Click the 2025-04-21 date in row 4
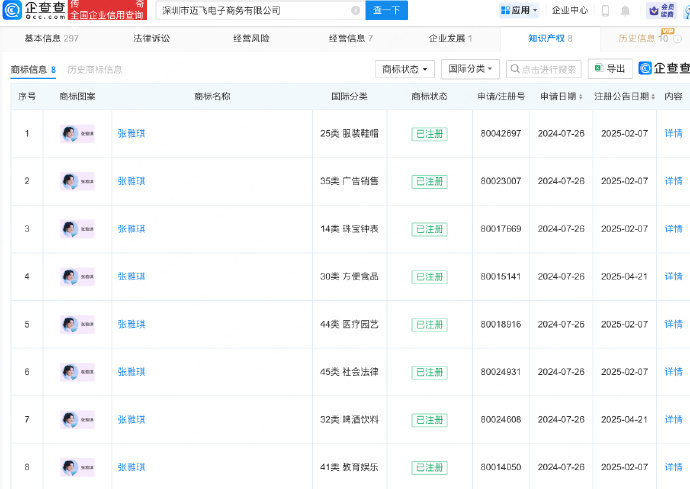 (x=624, y=276)
